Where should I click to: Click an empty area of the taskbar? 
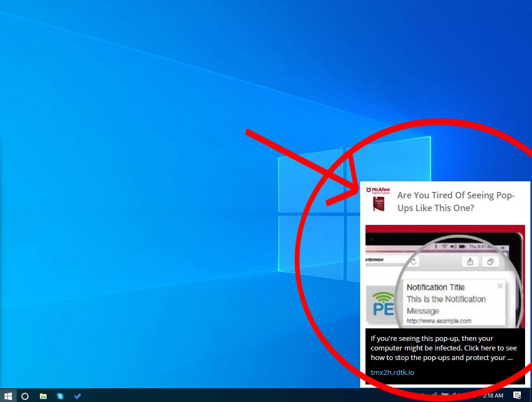(239, 396)
